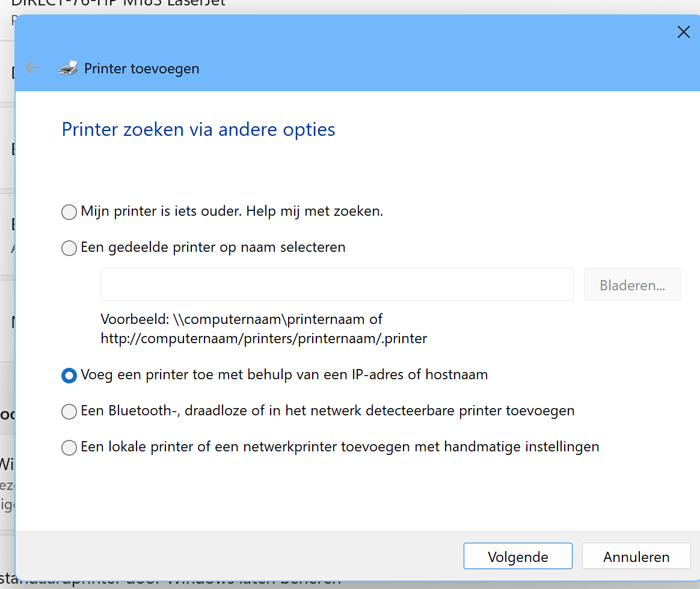Click the 'standaardprinter door Windows' text below dialog
700x589 pixels.
[x=180, y=584]
